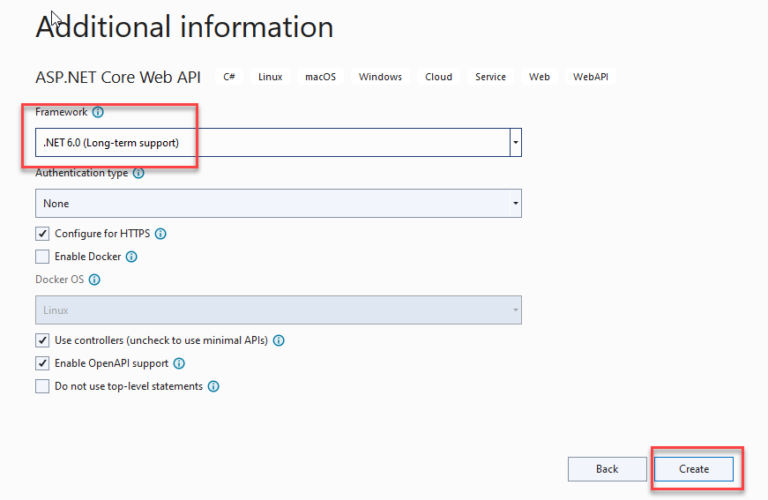Click info icon beside Use controllers option

tap(279, 340)
